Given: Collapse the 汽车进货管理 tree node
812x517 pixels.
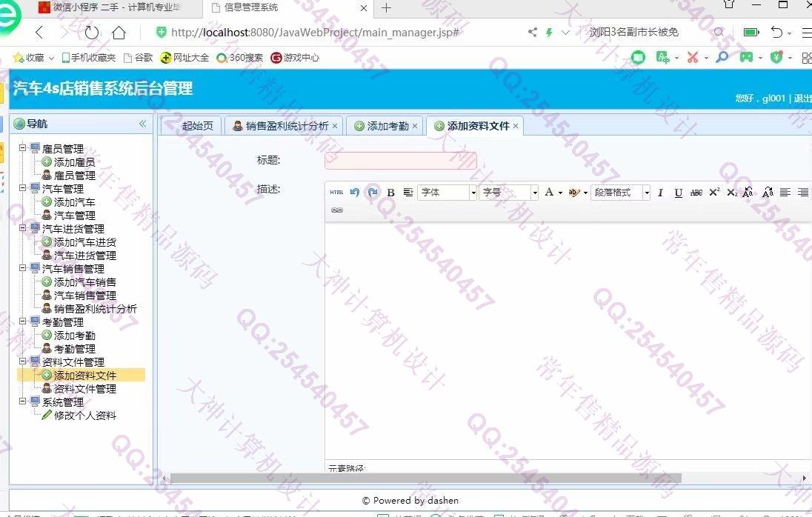Looking at the screenshot, I should tap(23, 227).
